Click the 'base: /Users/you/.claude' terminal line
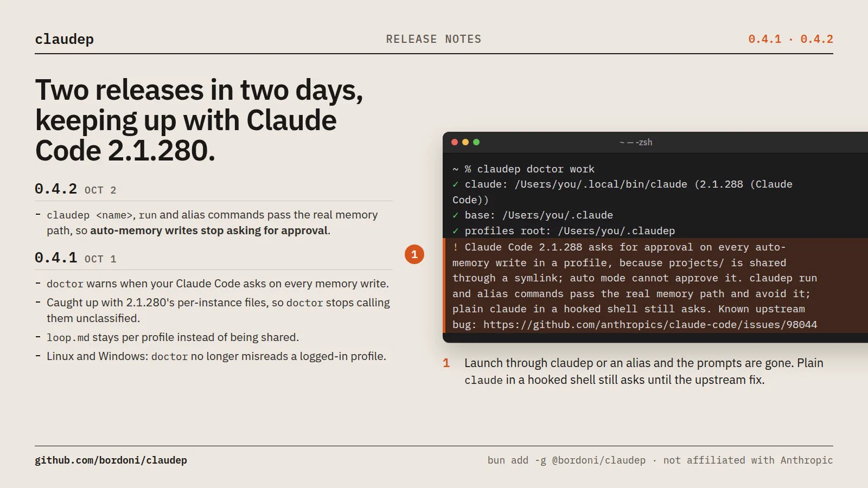This screenshot has width=868, height=488. coord(533,215)
